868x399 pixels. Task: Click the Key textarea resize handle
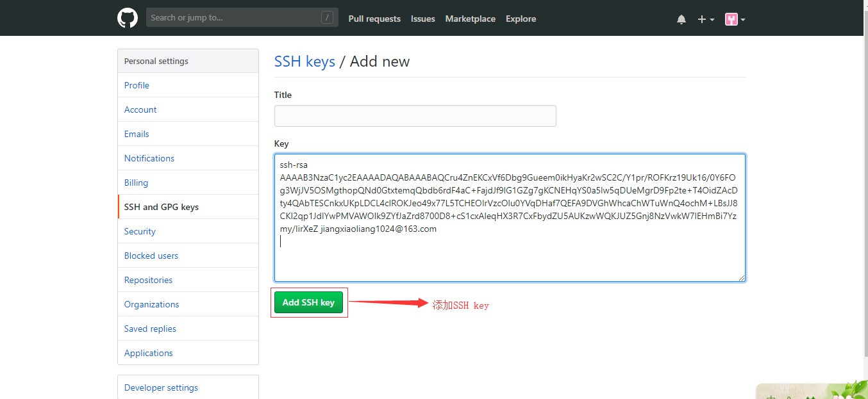[x=742, y=278]
